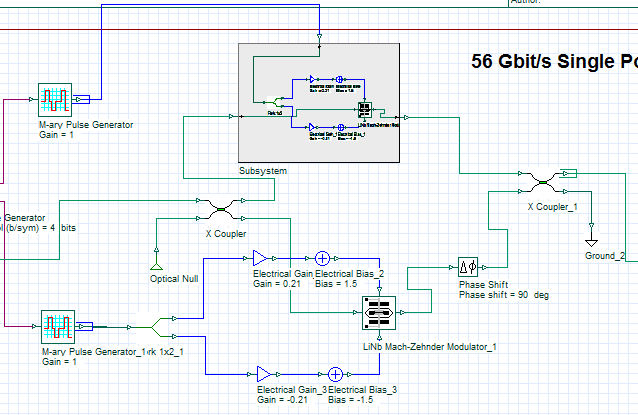Select the Electrical Gain amplifier with gain 0.21

[x=260, y=258]
